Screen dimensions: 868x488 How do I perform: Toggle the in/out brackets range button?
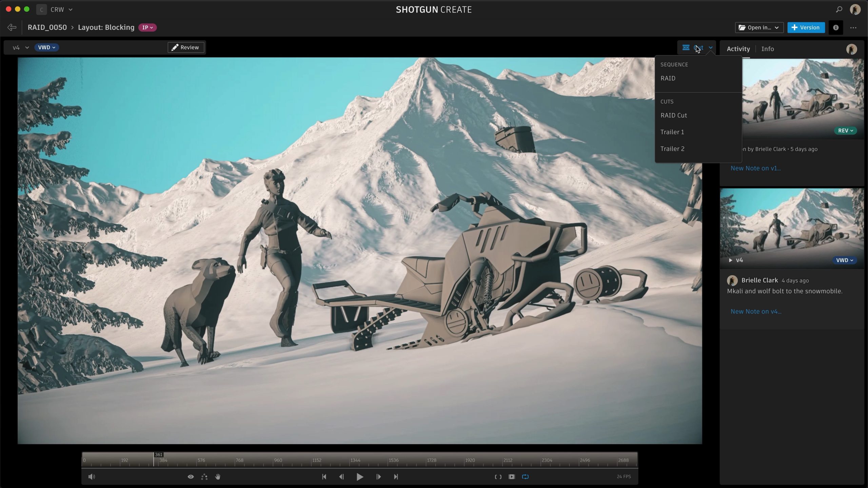pyautogui.click(x=498, y=476)
